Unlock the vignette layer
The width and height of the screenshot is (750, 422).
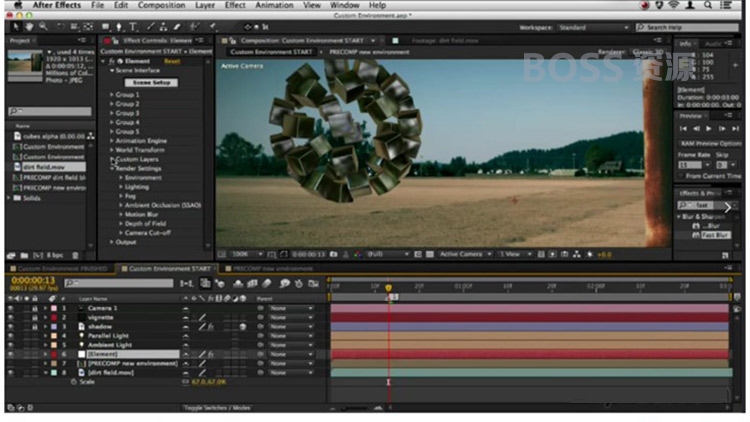pyautogui.click(x=34, y=317)
